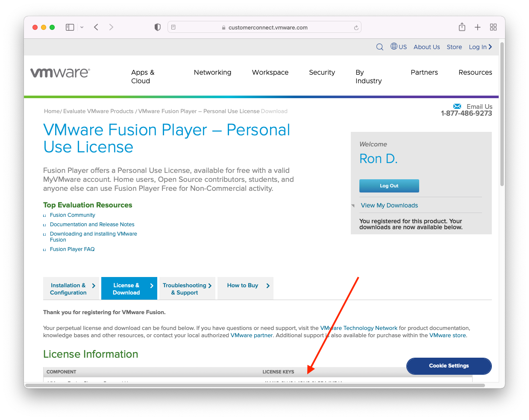This screenshot has height=420, width=529.
Task: Toggle the Safari sidebar icon
Action: [70, 27]
